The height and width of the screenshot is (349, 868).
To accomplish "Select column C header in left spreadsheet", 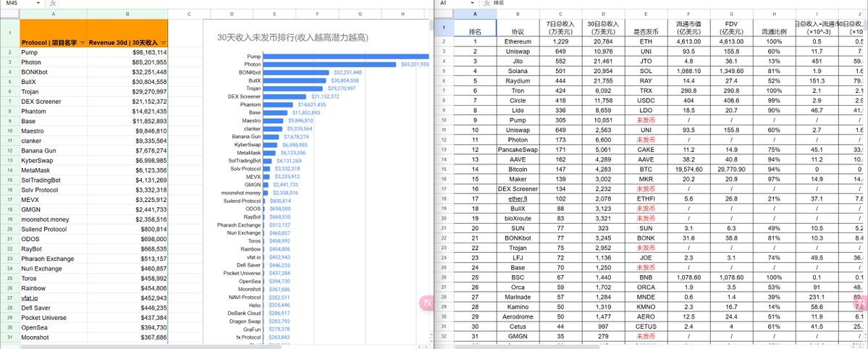I will click(190, 13).
